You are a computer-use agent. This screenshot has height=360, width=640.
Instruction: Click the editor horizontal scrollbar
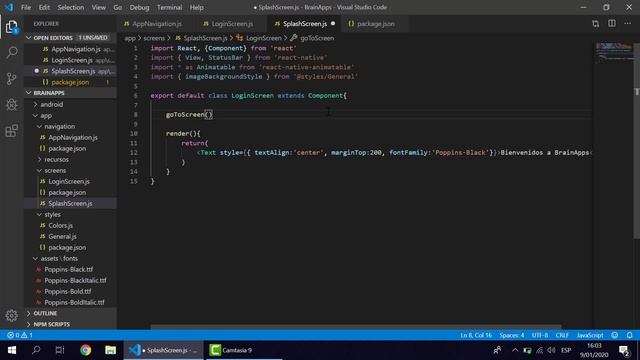(x=355, y=327)
